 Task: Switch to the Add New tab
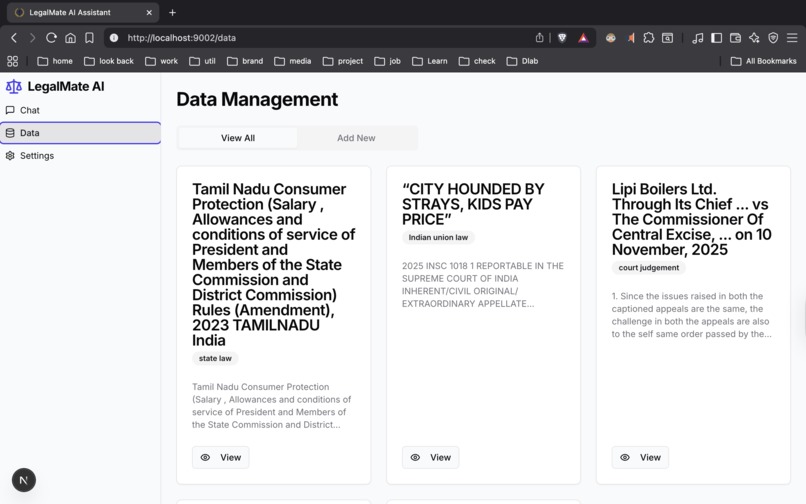[x=356, y=138]
